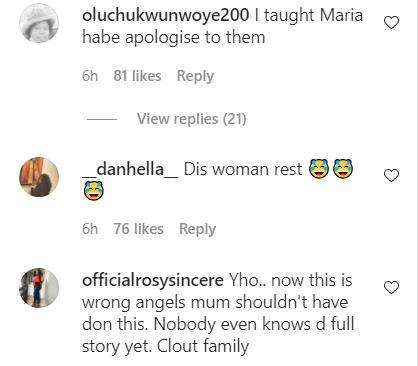Open the 6h timestamp under oluchukwunwoye200's comment
418x366 pixels.
90,76
